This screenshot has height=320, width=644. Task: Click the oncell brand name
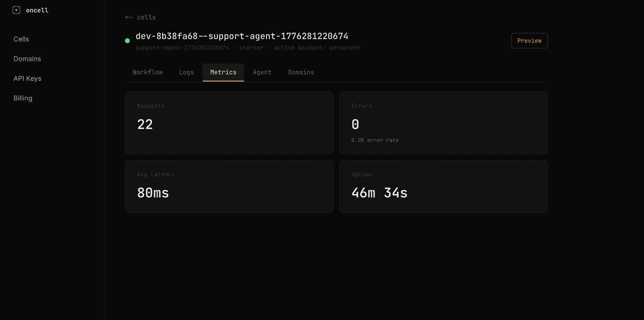37,10
